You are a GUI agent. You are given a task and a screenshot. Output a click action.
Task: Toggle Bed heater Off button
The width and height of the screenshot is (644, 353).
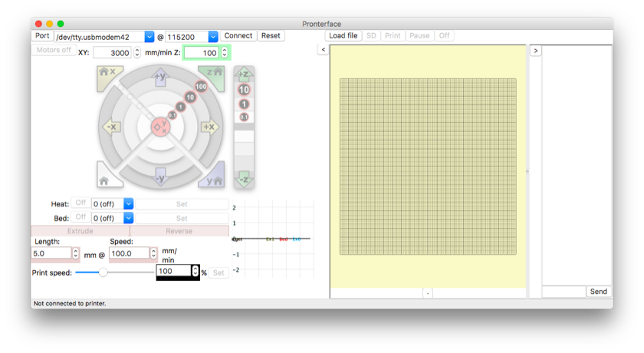coord(80,217)
